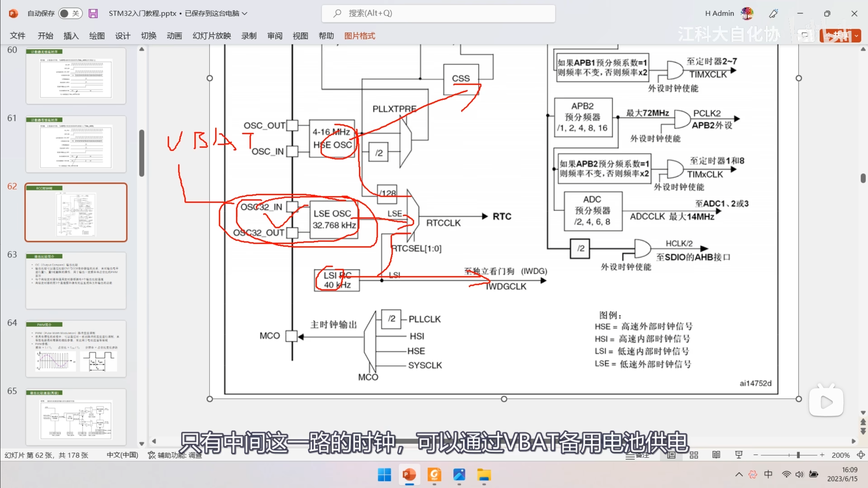Start slideshow from status bar

coord(738,455)
